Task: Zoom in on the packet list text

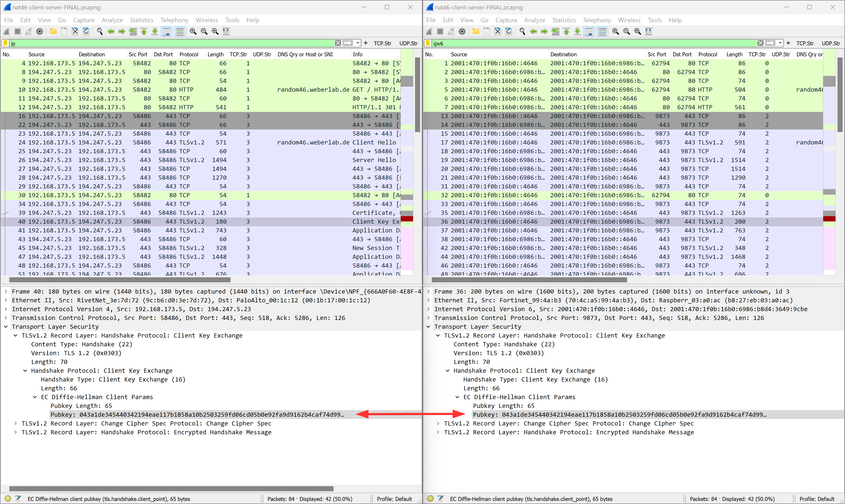Action: point(193,31)
